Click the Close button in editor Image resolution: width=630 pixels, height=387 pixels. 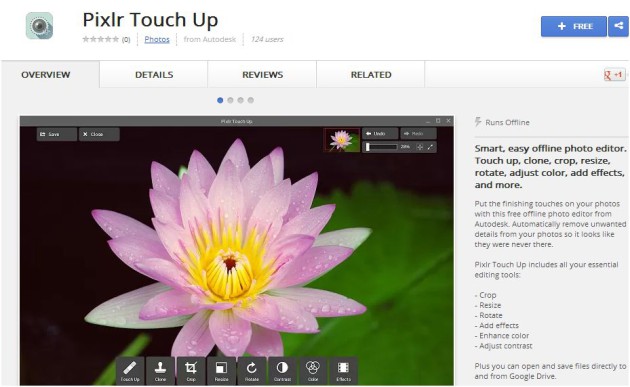coord(99,134)
